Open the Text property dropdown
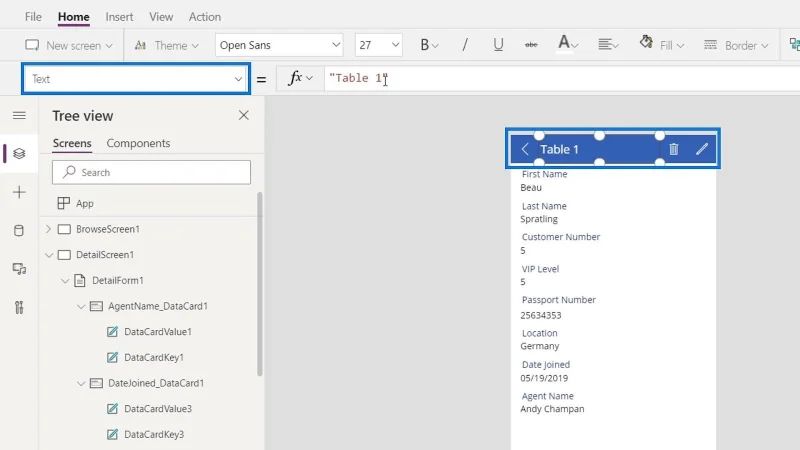Screen dimensions: 800x450 click(136, 79)
